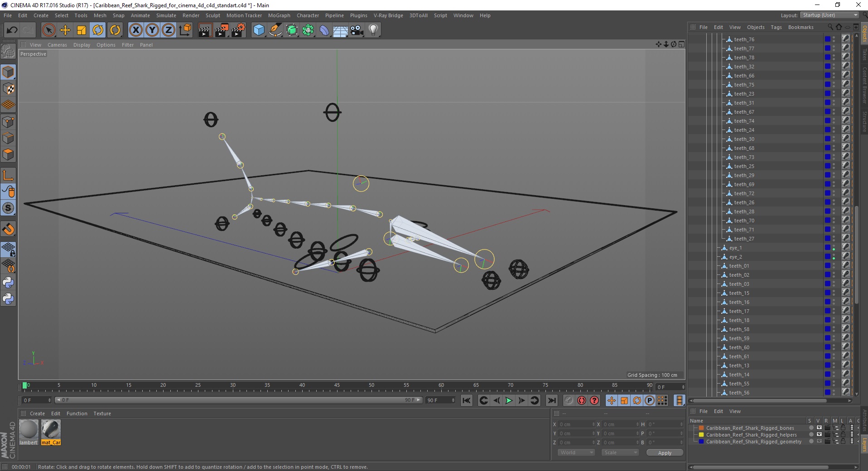
Task: Open the Layout dropdown Startup (User)
Action: [829, 15]
